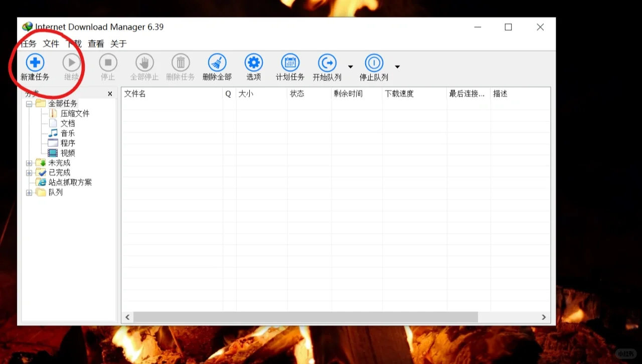The height and width of the screenshot is (364, 642).
Task: Stop the queue with 停止队列 icon
Action: pos(374,62)
